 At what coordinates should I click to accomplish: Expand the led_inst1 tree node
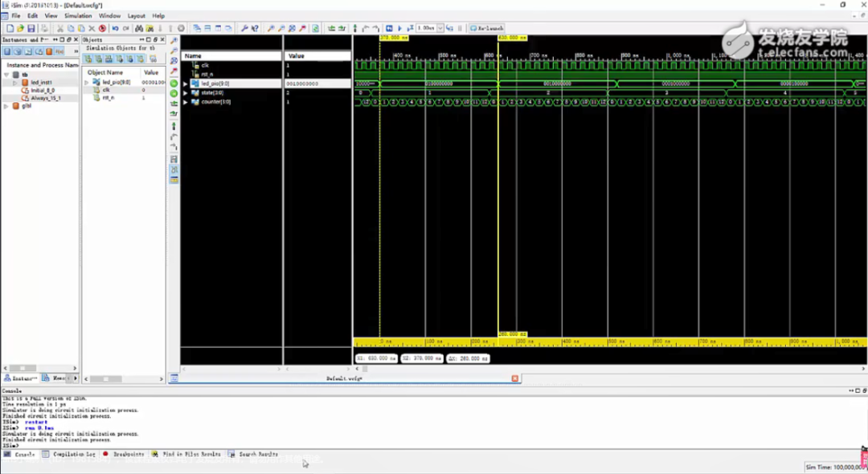coord(15,83)
